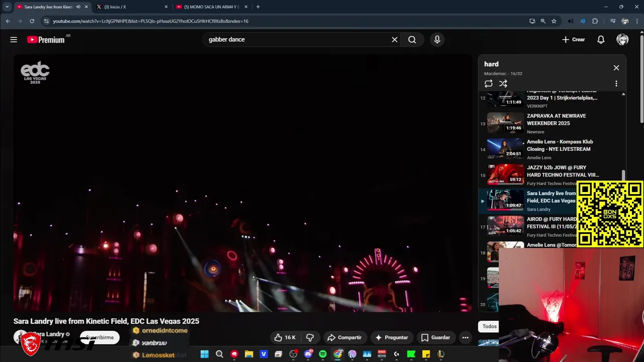Open Discord from taskbar
Viewport: 644px width, 362px height.
308,354
